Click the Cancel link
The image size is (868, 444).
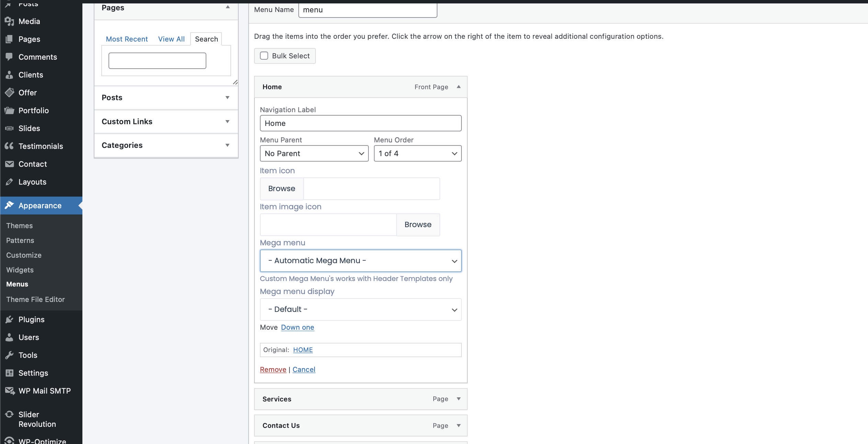click(x=304, y=370)
